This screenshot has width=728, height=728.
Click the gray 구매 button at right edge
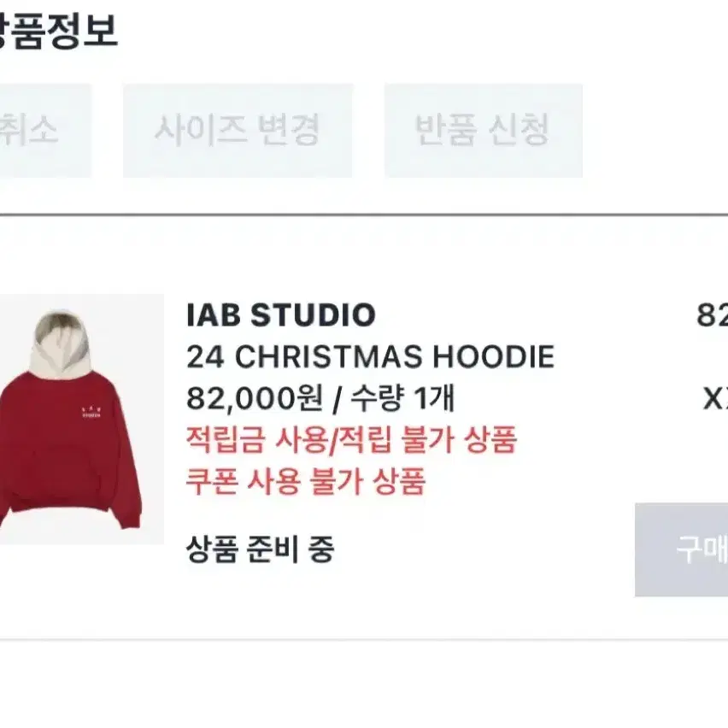(682, 549)
